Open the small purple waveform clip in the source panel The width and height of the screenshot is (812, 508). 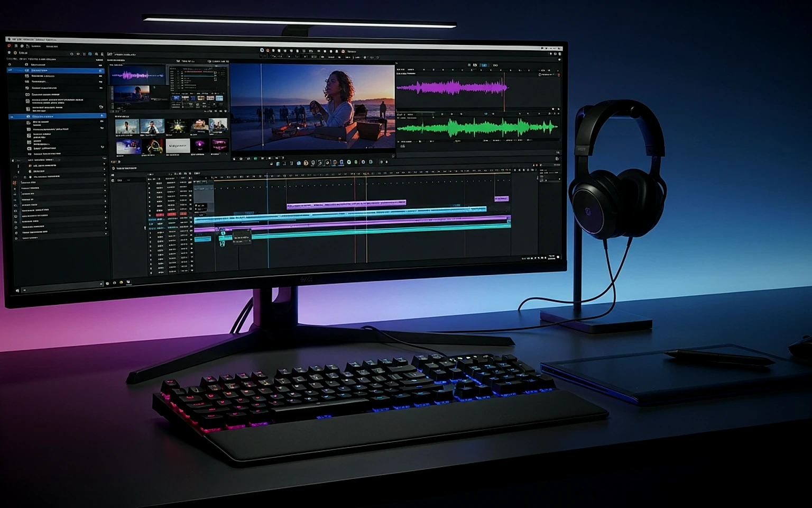[x=137, y=75]
